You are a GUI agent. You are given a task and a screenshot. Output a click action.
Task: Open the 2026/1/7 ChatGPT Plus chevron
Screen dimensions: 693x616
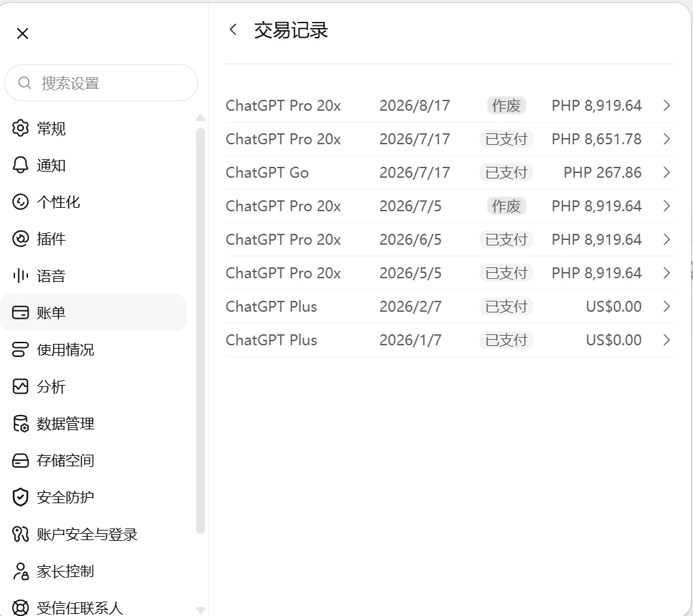coord(667,340)
